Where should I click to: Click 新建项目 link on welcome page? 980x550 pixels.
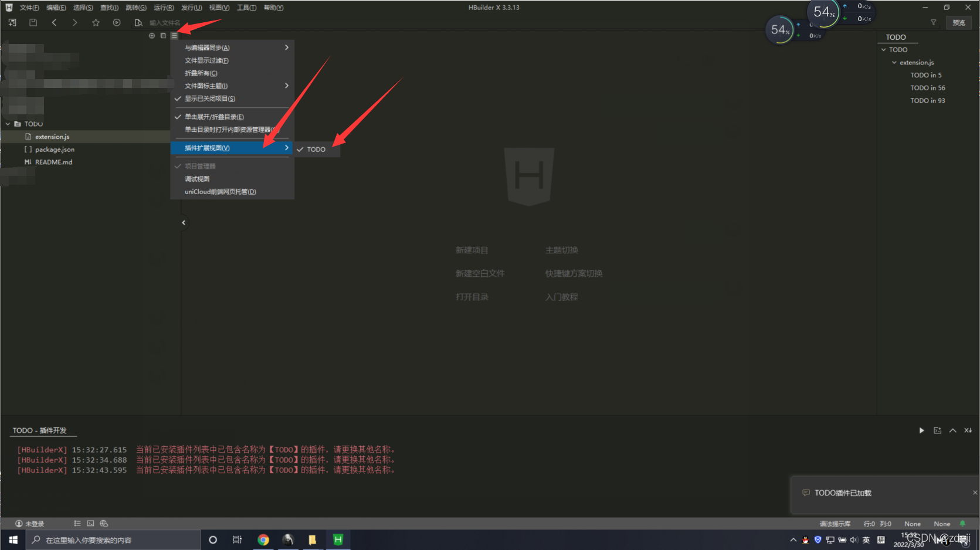472,250
